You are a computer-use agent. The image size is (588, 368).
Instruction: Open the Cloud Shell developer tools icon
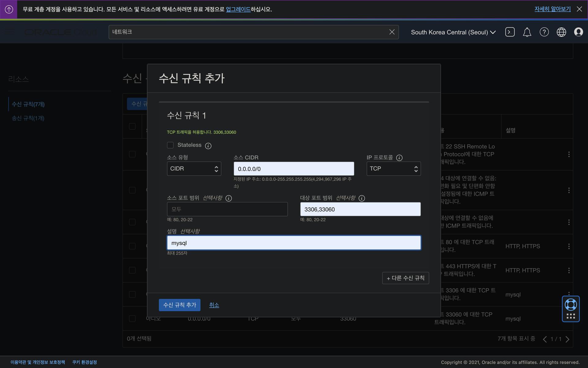(x=510, y=32)
